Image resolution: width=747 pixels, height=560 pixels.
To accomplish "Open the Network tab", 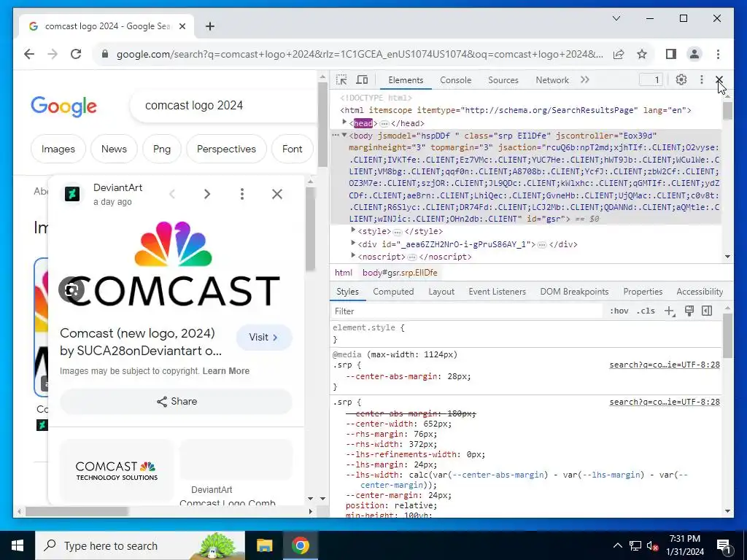I will pos(552,80).
